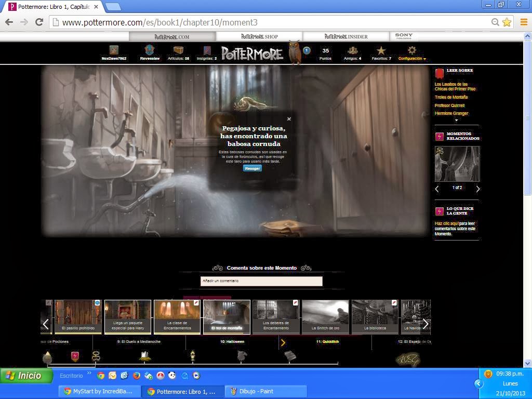Open Llega un paquete especial para Harry

(128, 317)
